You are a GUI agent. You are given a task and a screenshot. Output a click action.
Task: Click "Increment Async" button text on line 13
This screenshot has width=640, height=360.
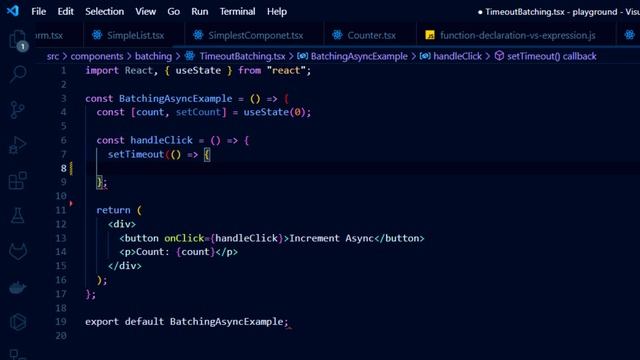click(331, 238)
